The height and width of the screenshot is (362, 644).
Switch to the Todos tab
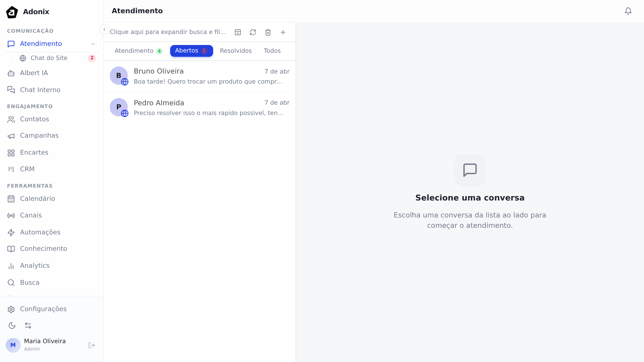pos(272,51)
